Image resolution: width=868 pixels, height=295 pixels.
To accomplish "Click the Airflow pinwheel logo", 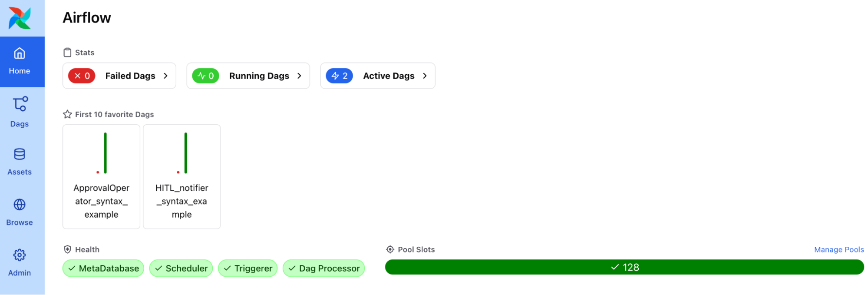I will [x=20, y=18].
